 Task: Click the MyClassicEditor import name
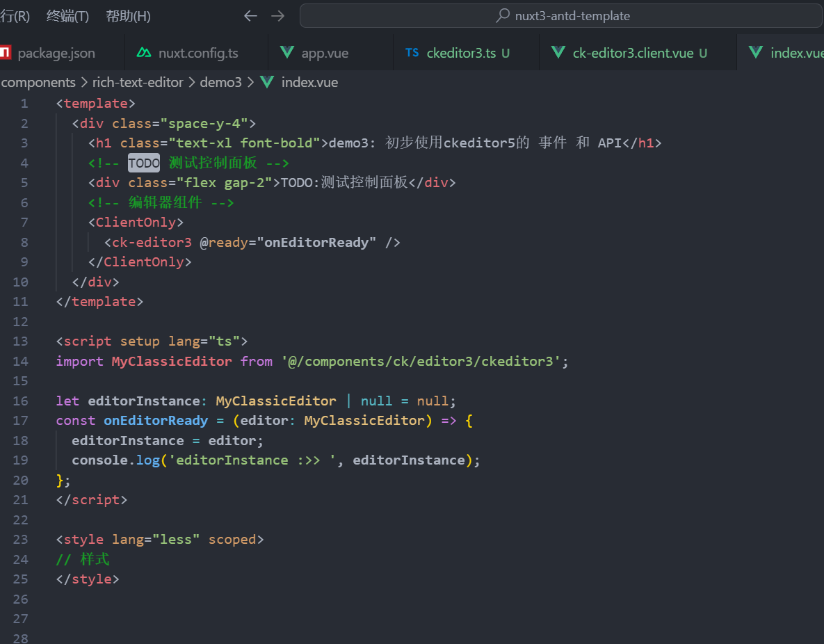pyautogui.click(x=171, y=361)
